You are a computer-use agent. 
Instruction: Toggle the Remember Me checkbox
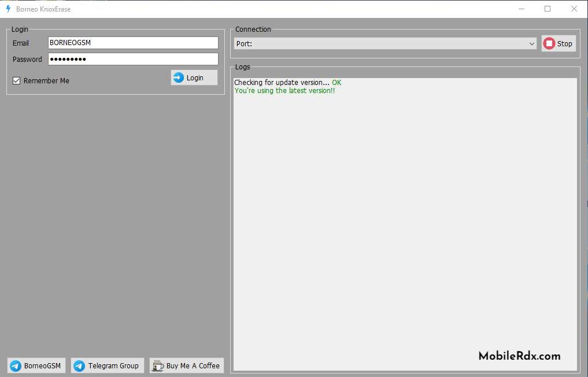pos(17,80)
